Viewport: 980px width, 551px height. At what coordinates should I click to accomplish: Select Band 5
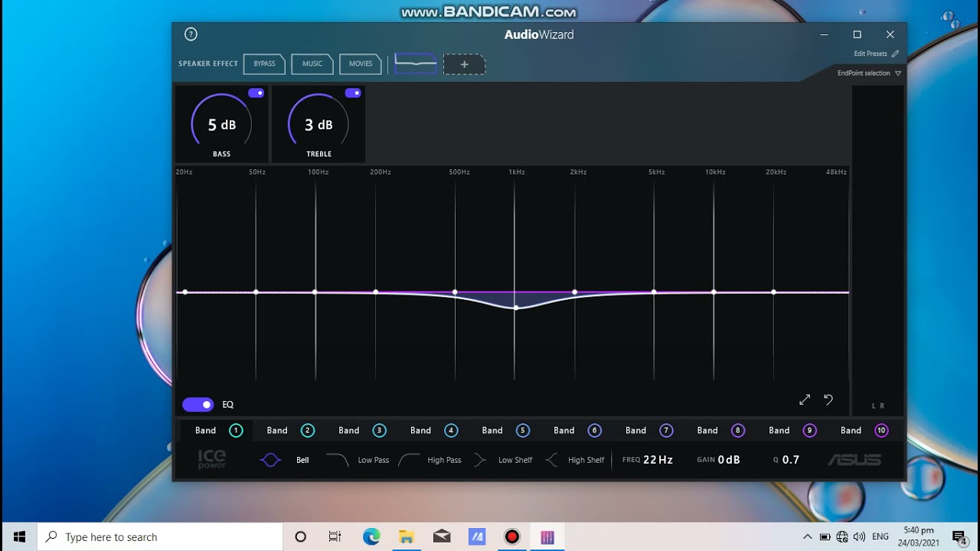(x=505, y=431)
